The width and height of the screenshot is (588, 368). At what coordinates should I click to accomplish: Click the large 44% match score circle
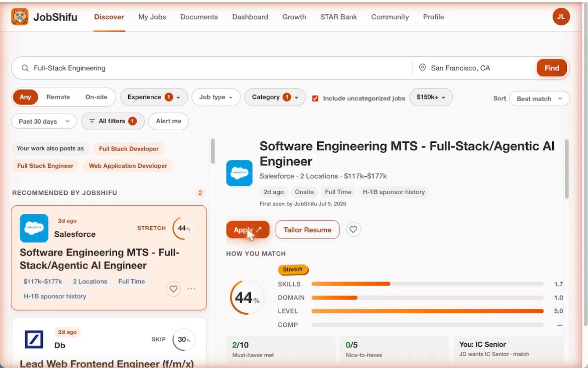pyautogui.click(x=247, y=297)
